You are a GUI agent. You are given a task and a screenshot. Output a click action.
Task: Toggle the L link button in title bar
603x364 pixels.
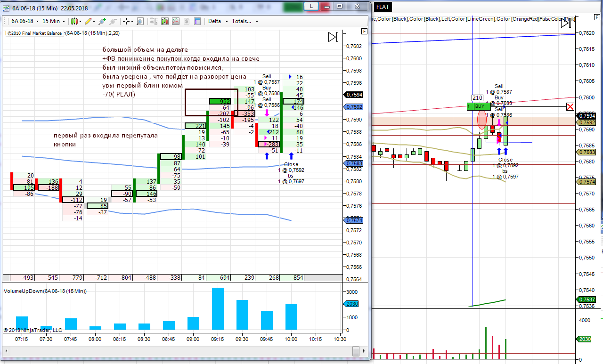(311, 6)
